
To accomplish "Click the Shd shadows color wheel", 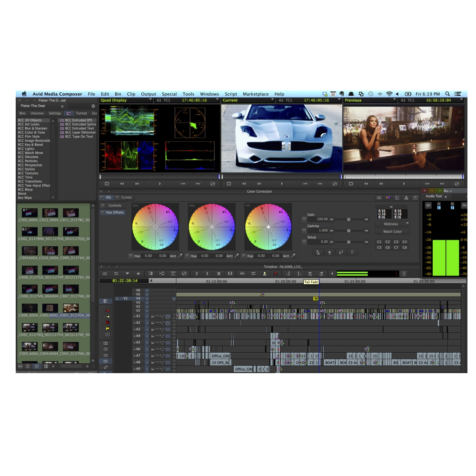I will [x=155, y=227].
